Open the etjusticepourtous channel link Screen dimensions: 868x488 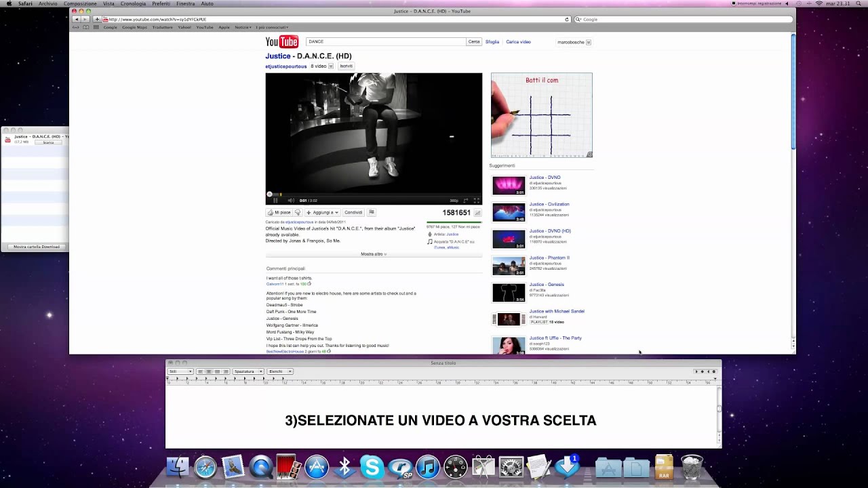pyautogui.click(x=286, y=66)
